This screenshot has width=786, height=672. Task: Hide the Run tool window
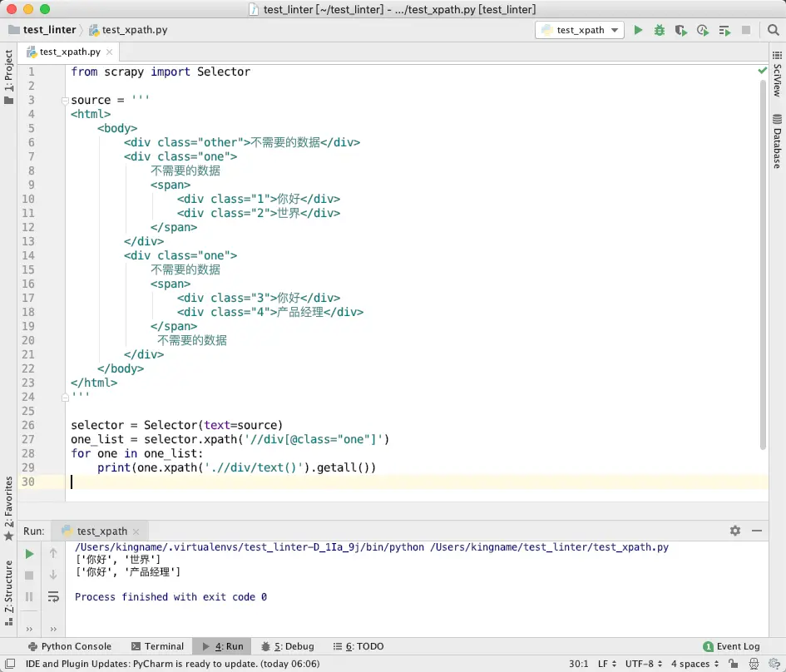pos(757,531)
